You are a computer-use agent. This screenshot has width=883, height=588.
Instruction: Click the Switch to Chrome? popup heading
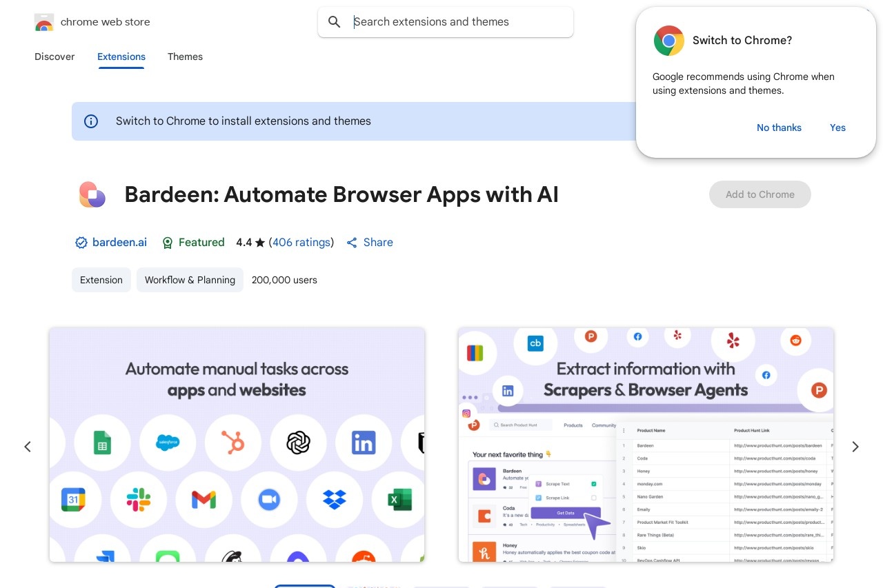(x=742, y=41)
